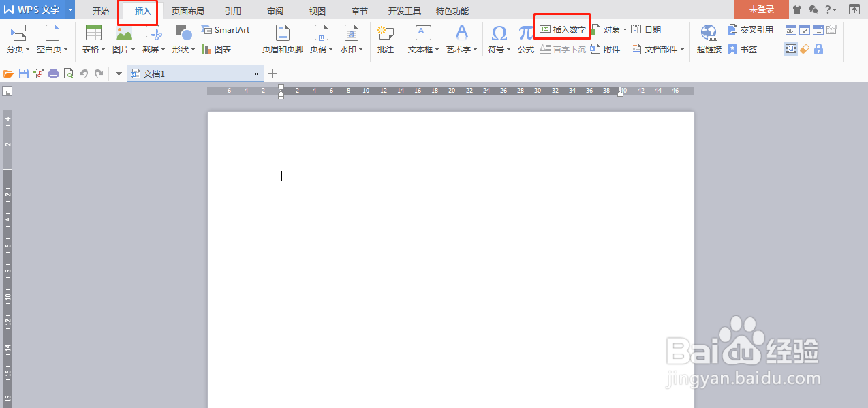The image size is (868, 408).
Task: Click the printer icon
Action: 53,74
